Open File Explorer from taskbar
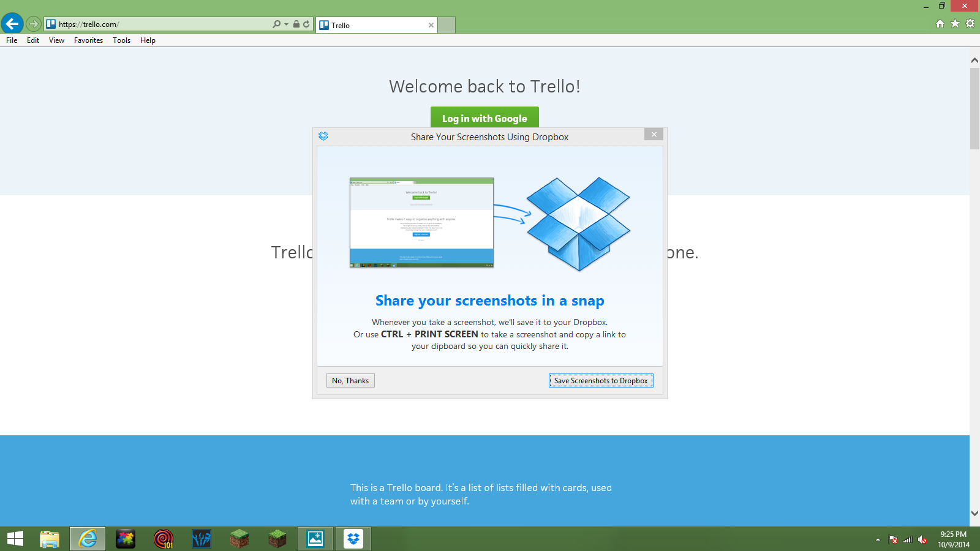Screen dimensions: 980x551 [x=50, y=539]
